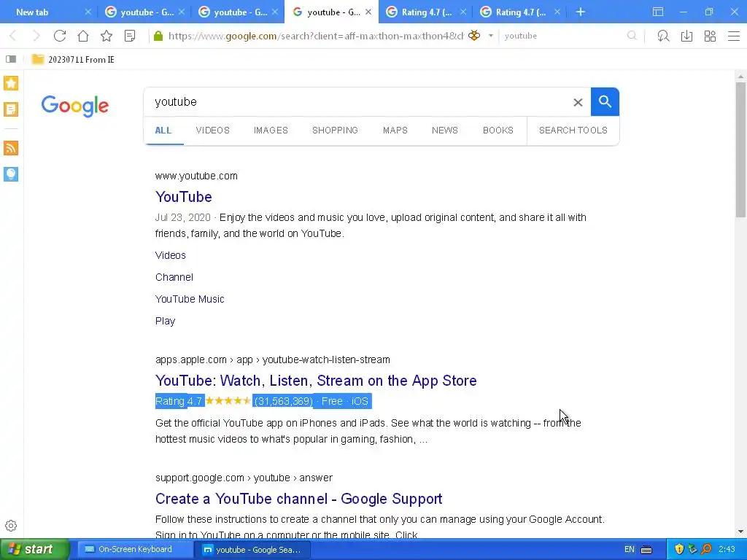Click the browser Back arrow

pyautogui.click(x=13, y=36)
